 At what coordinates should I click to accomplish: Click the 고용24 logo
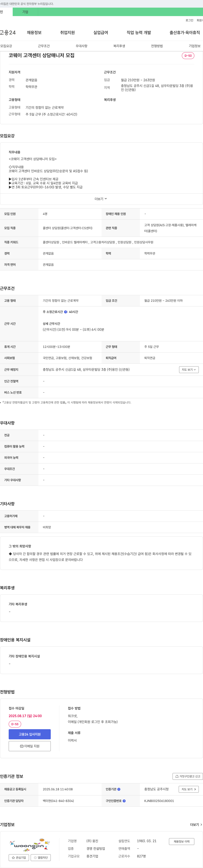pyautogui.click(x=8, y=33)
